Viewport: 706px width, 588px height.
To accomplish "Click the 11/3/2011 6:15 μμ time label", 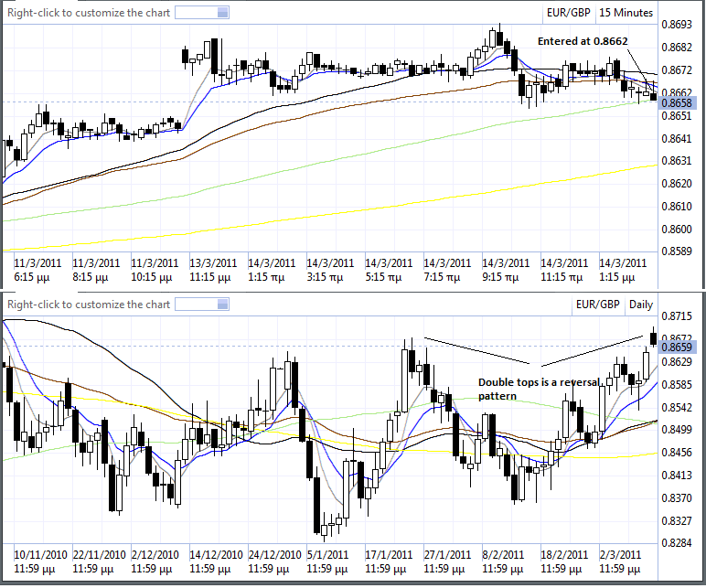I will tap(37, 270).
